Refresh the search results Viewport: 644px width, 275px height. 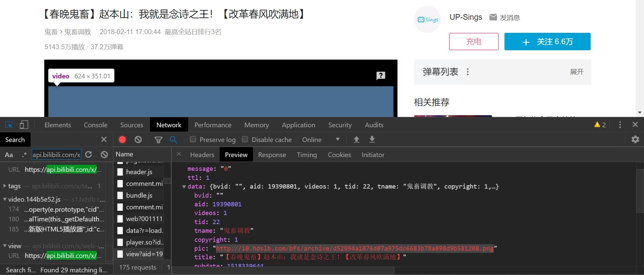(89, 154)
